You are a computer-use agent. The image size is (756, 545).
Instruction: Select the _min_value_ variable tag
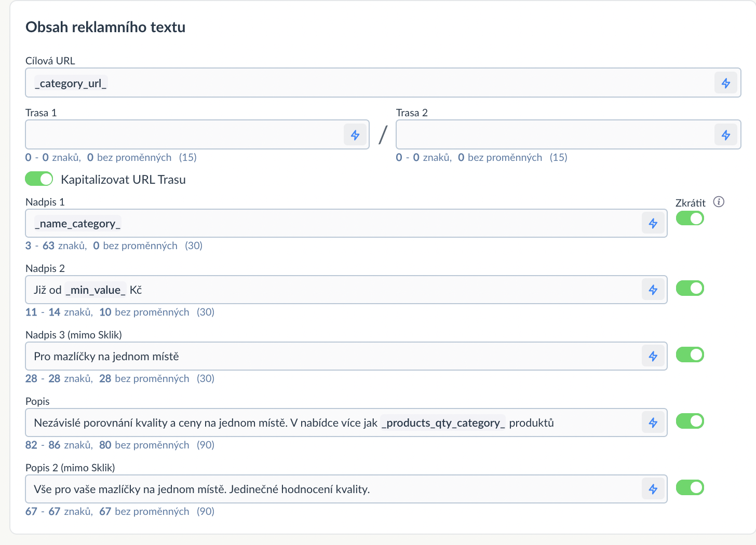tap(96, 290)
